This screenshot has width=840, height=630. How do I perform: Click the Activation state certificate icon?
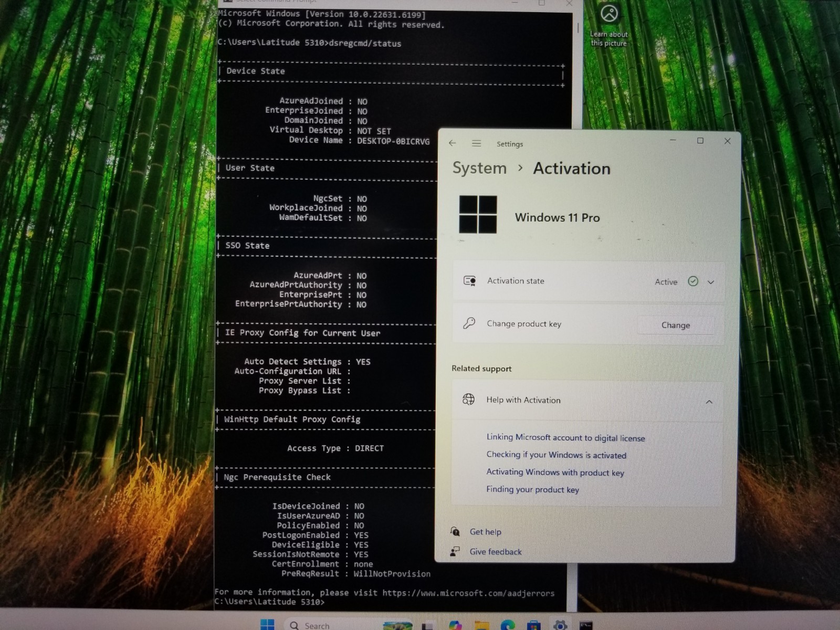point(469,281)
